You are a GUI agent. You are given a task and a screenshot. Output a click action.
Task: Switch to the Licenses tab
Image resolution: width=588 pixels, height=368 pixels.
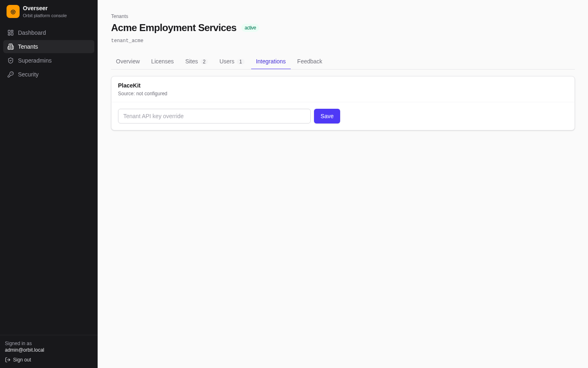(x=163, y=61)
